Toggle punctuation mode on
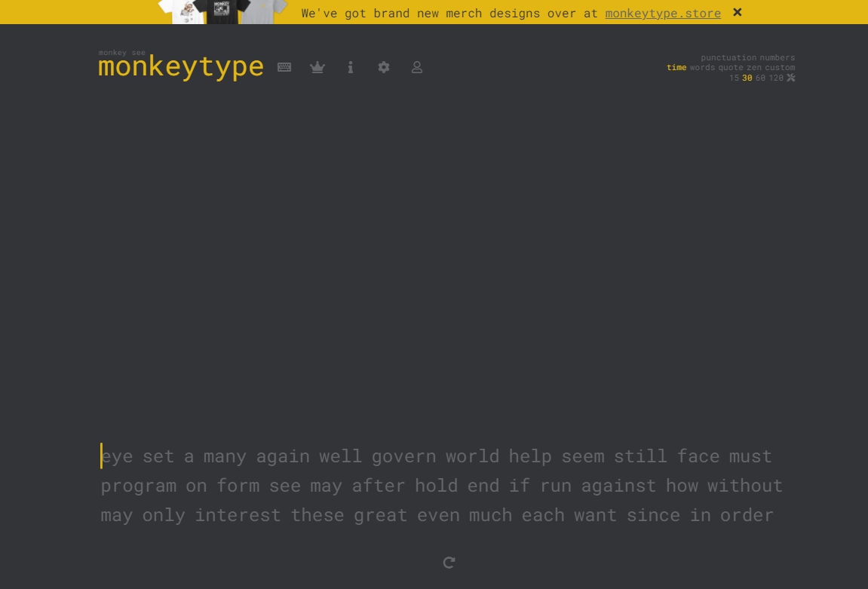This screenshot has width=868, height=589. tap(728, 58)
